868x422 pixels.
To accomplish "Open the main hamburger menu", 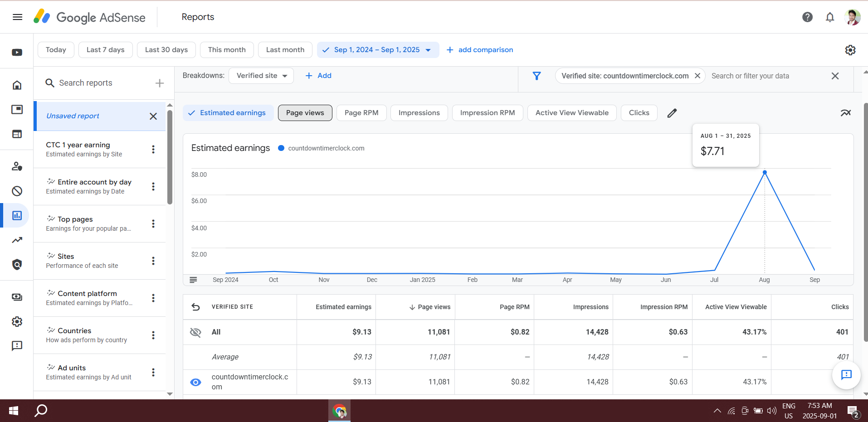I will 17,17.
